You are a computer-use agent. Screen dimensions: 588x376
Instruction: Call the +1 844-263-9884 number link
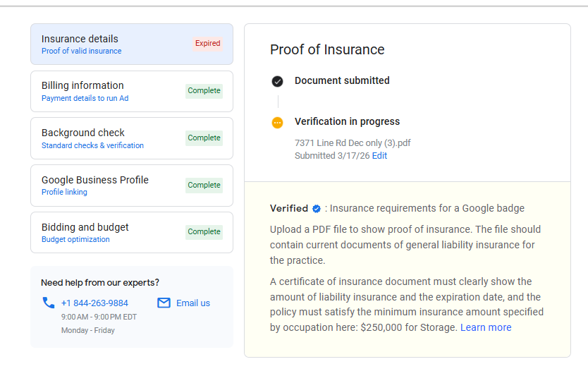point(94,303)
